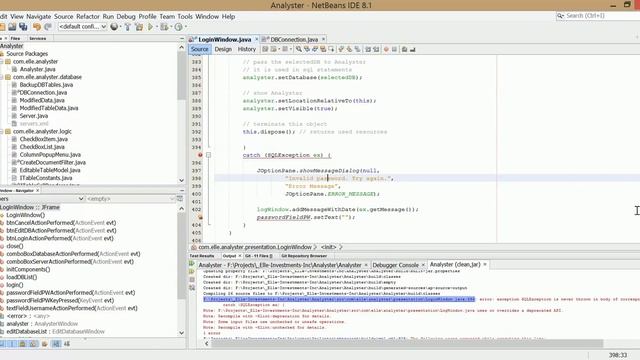
Task: Click the Save All toolbar icon
Action: click(x=23, y=27)
